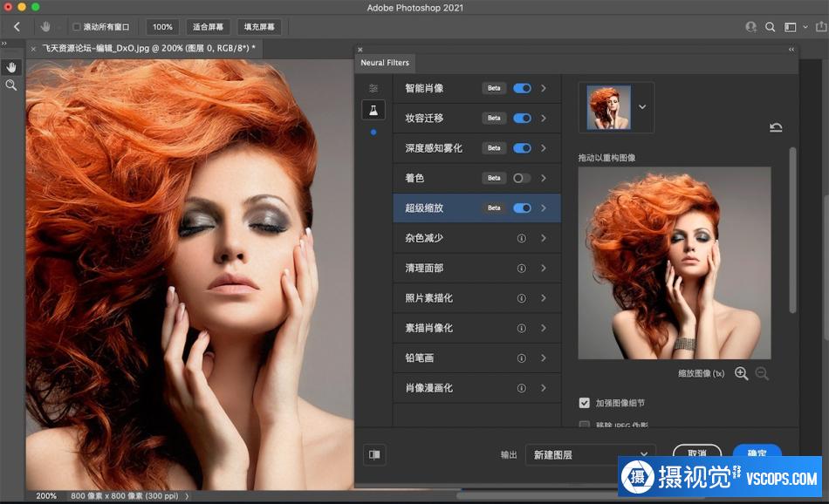
Task: Select the Zoom tool in left toolbar
Action: coord(11,85)
